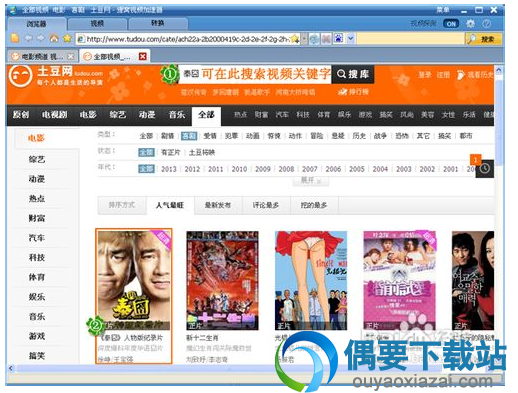Filter by year 2013
Viewport: 518px width, 393px height.
pos(169,169)
